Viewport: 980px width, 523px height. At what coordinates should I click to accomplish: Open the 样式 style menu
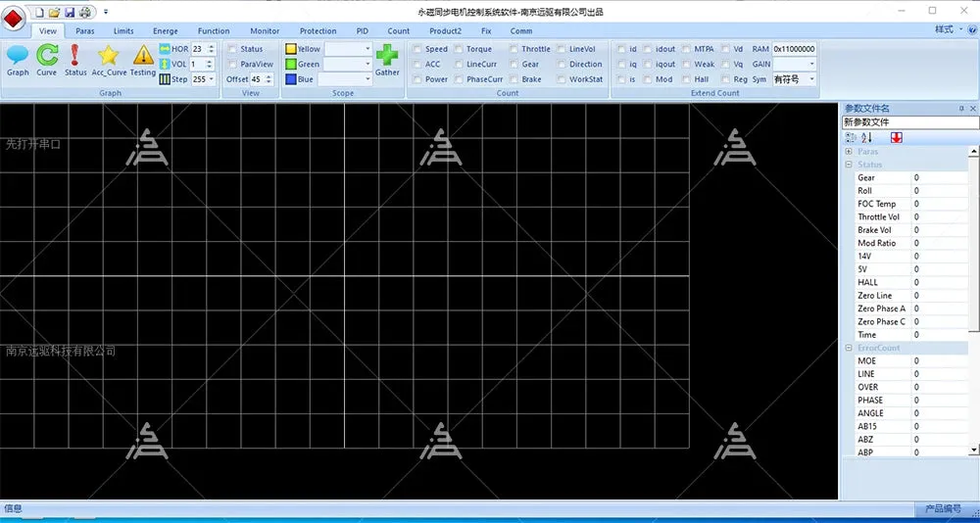click(947, 29)
